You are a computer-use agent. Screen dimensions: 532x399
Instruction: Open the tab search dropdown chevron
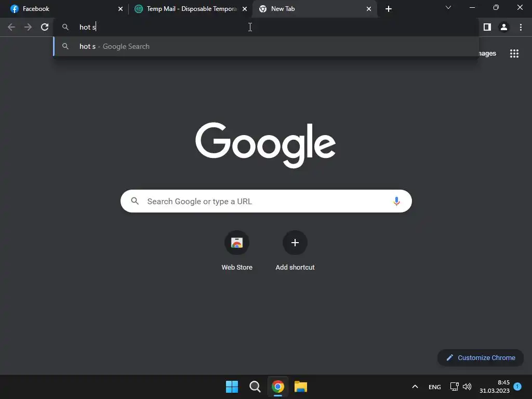[448, 7]
